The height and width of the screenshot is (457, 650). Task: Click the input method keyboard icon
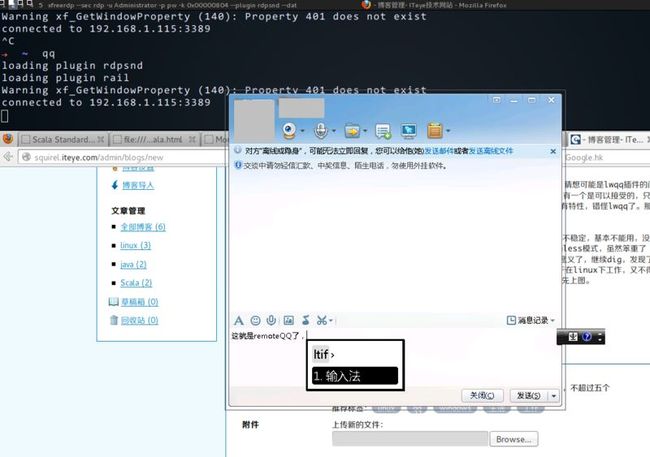pyautogui.click(x=572, y=336)
